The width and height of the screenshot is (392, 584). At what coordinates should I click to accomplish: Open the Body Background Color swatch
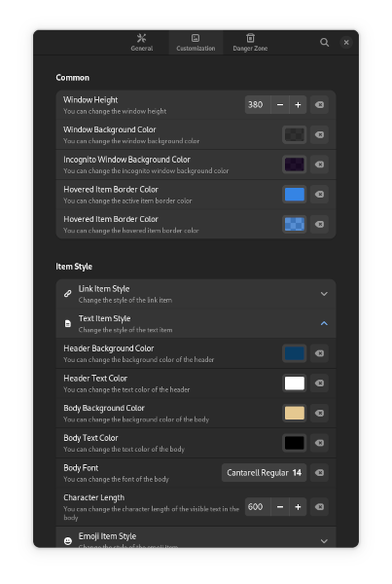pyautogui.click(x=295, y=413)
